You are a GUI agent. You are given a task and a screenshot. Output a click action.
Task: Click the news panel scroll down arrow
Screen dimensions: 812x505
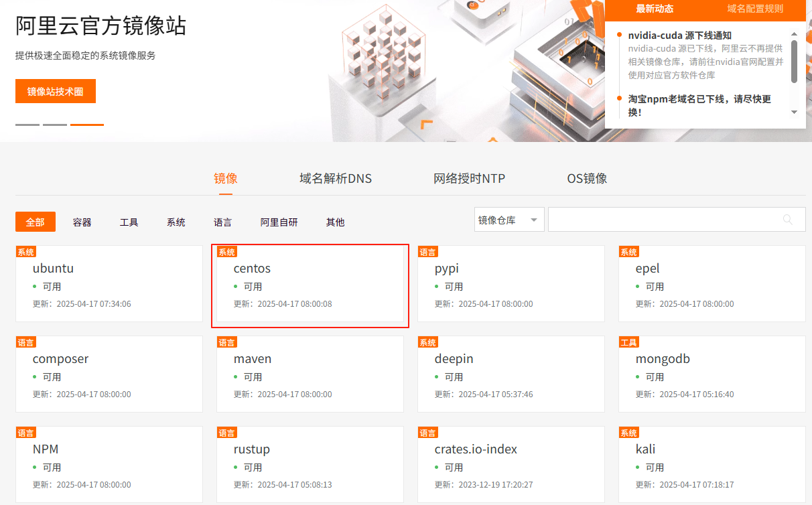click(x=795, y=112)
